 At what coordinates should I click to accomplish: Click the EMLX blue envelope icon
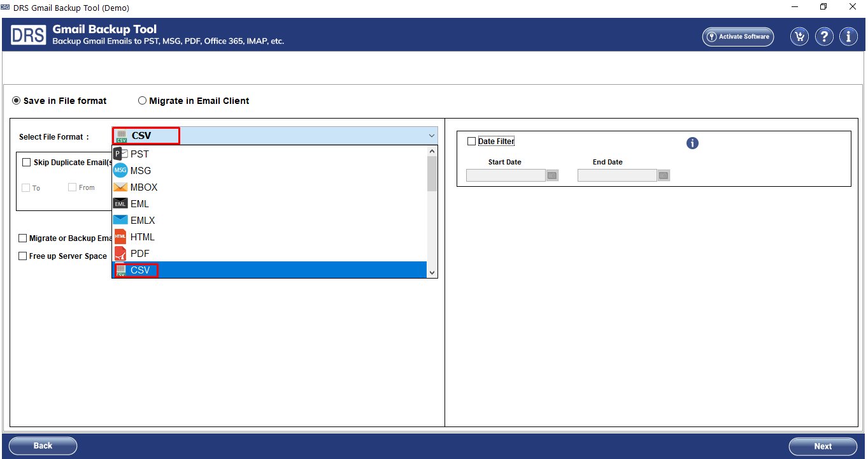(120, 220)
